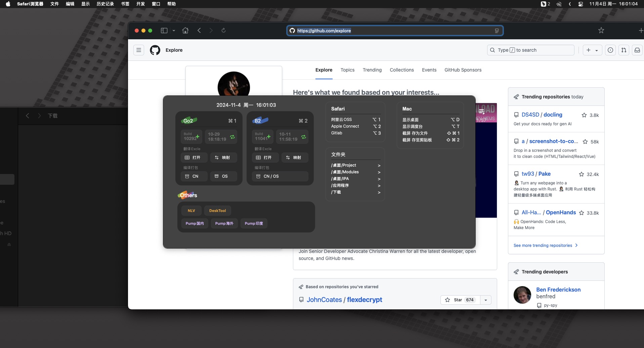This screenshot has height=348, width=644.
Task: Build Go2 OS package
Action: click(223, 176)
